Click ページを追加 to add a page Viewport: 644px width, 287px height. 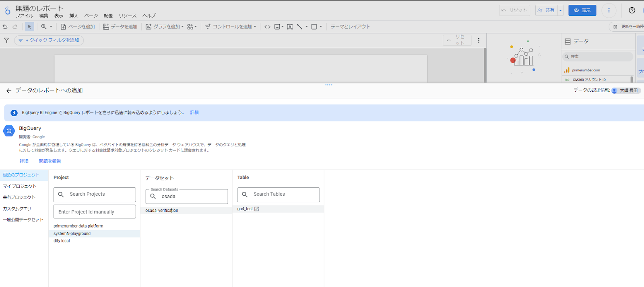[78, 27]
